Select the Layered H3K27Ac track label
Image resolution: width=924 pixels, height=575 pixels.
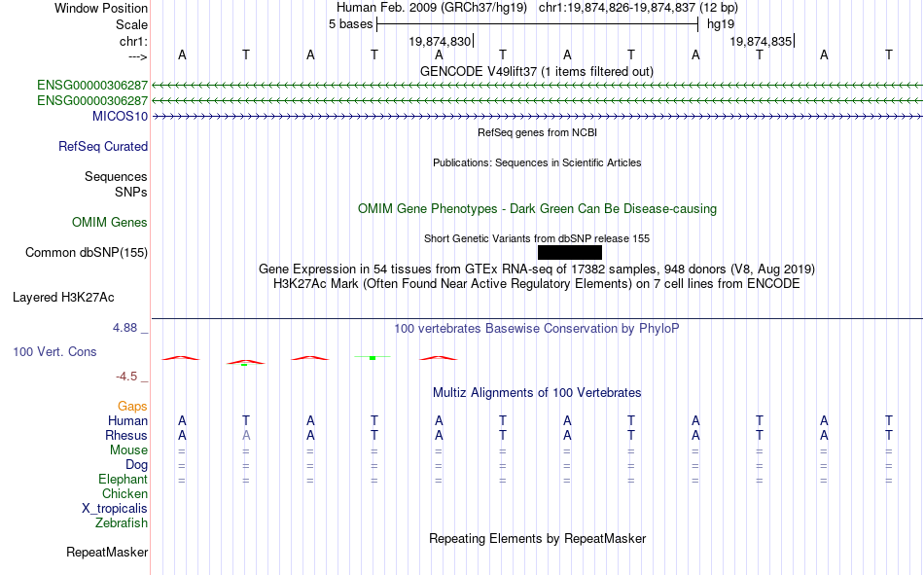pyautogui.click(x=63, y=298)
